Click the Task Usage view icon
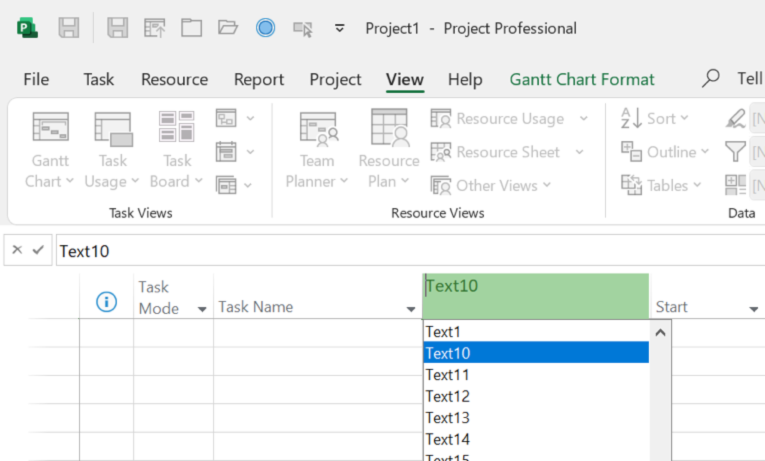The width and height of the screenshot is (765, 461). tap(113, 129)
